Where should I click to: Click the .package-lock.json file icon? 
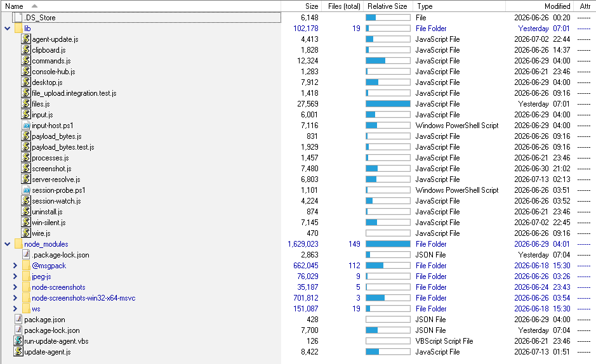coord(26,255)
